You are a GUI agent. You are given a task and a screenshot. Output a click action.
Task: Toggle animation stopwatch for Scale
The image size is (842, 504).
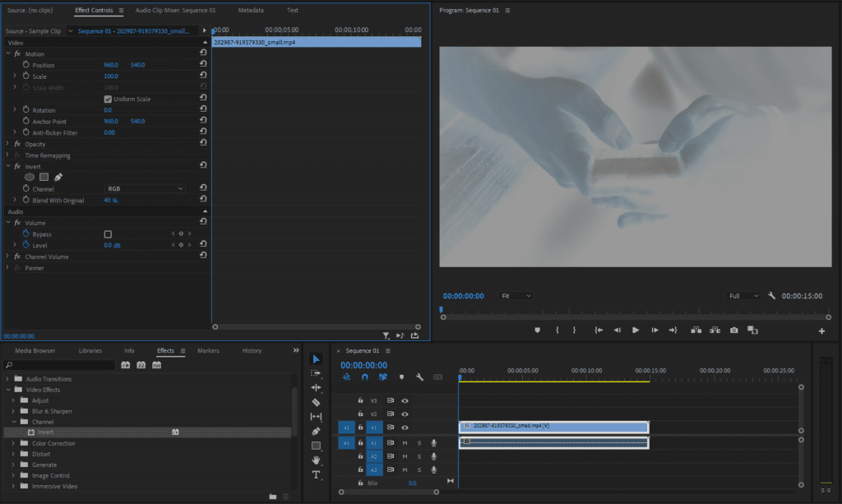[x=25, y=76]
